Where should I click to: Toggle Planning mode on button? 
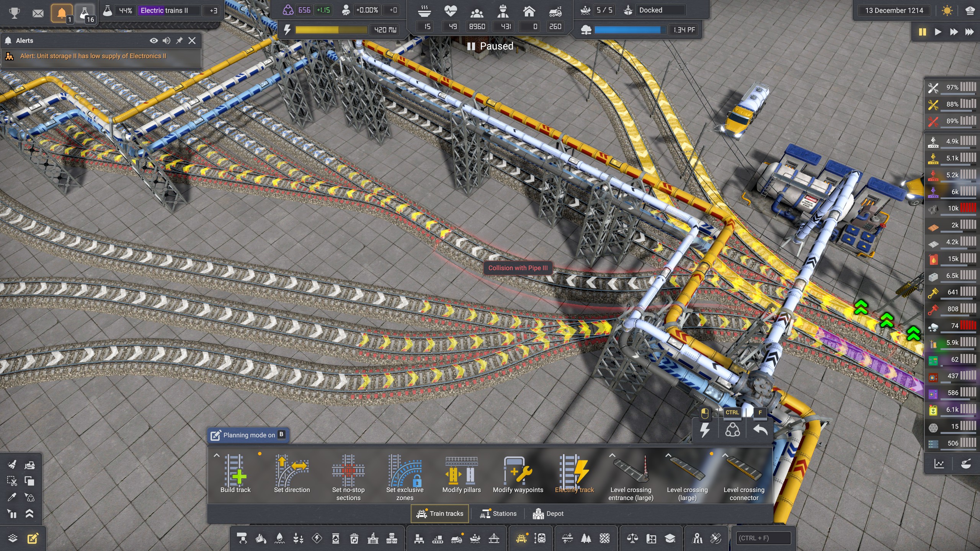coord(248,435)
